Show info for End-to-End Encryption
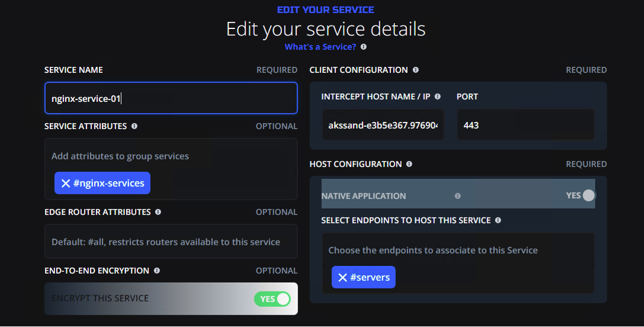 157,271
